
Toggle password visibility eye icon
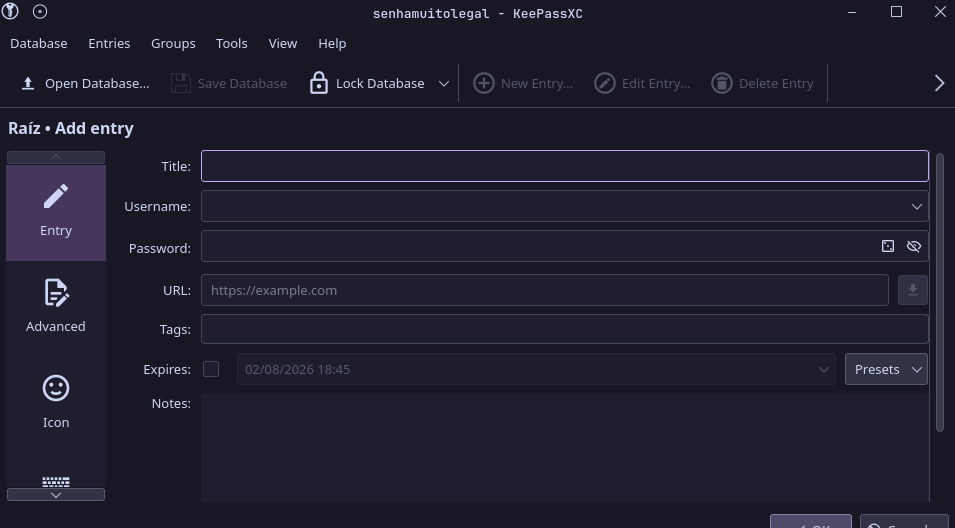tap(914, 246)
